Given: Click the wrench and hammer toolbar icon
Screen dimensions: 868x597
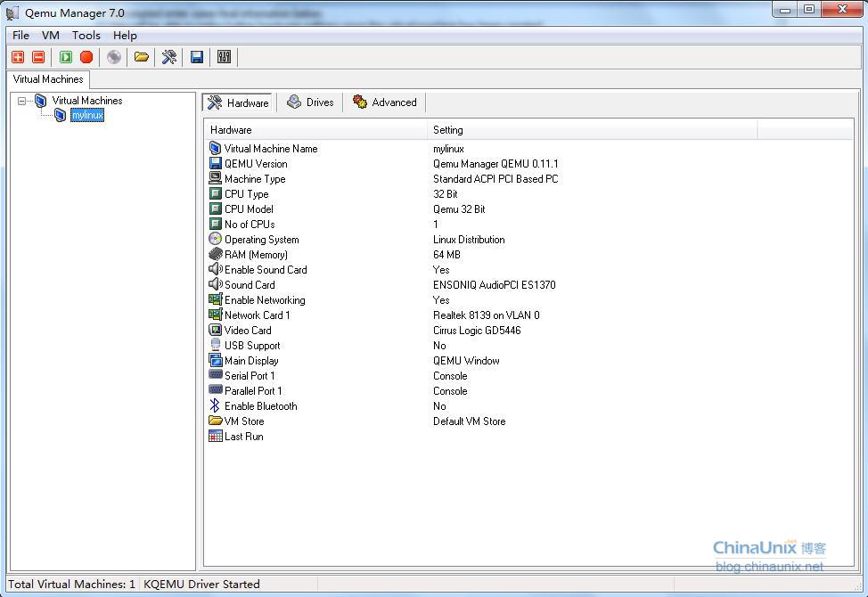Looking at the screenshot, I should tap(168, 57).
